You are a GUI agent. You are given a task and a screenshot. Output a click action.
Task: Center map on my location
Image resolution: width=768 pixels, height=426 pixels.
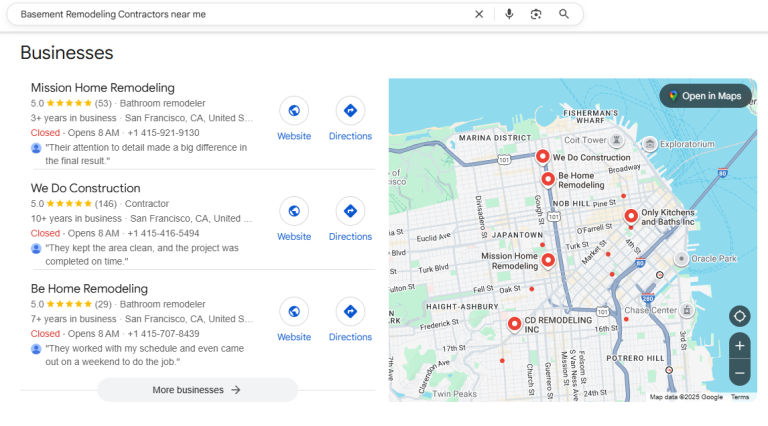point(740,316)
